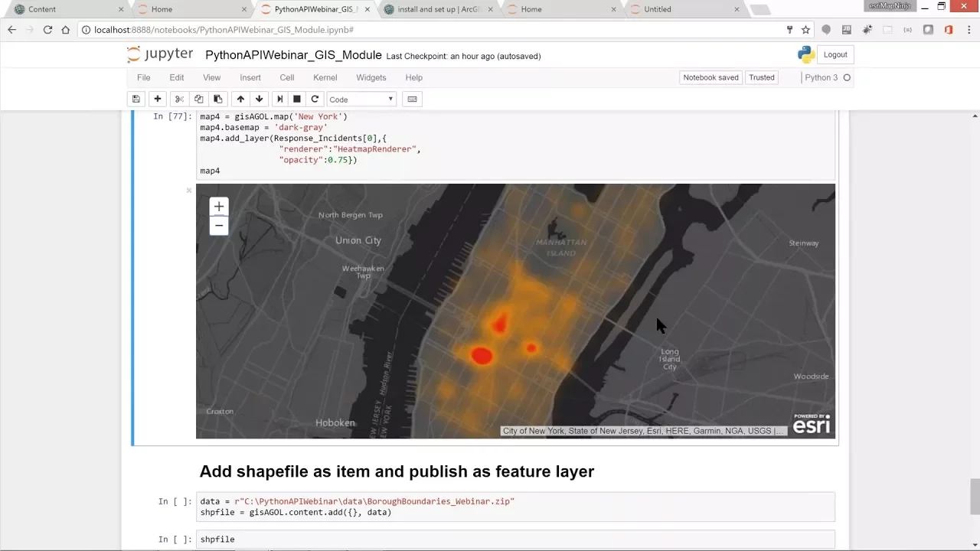Insert a new cell below

pyautogui.click(x=158, y=99)
